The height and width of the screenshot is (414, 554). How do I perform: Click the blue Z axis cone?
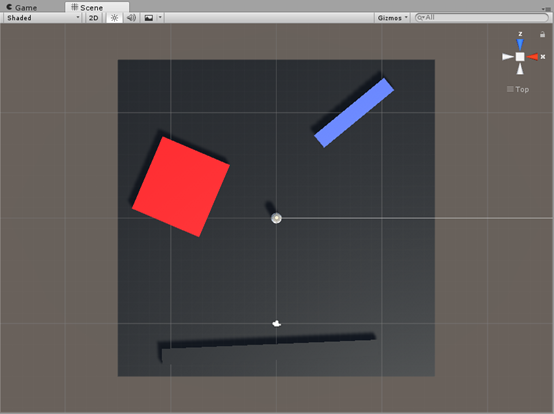(x=520, y=45)
